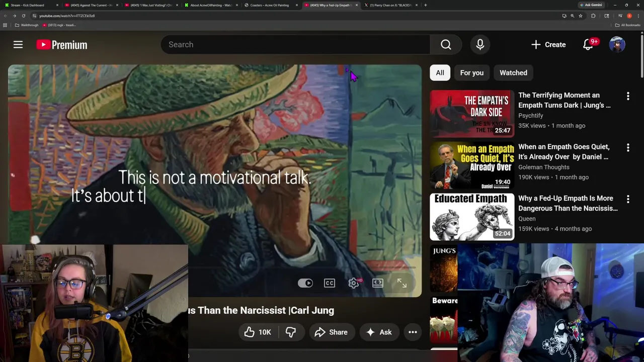This screenshot has height=362, width=644.
Task: Open the account avatar menu
Action: pos(617,45)
